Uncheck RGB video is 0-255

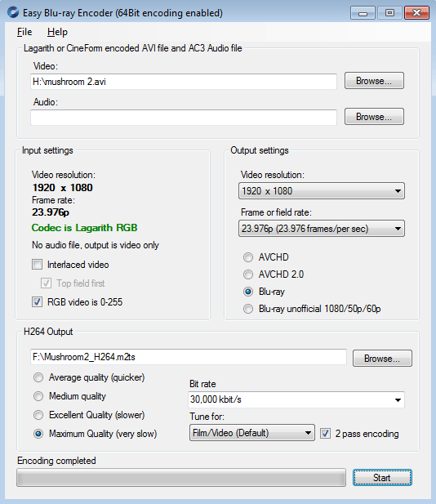(x=37, y=301)
